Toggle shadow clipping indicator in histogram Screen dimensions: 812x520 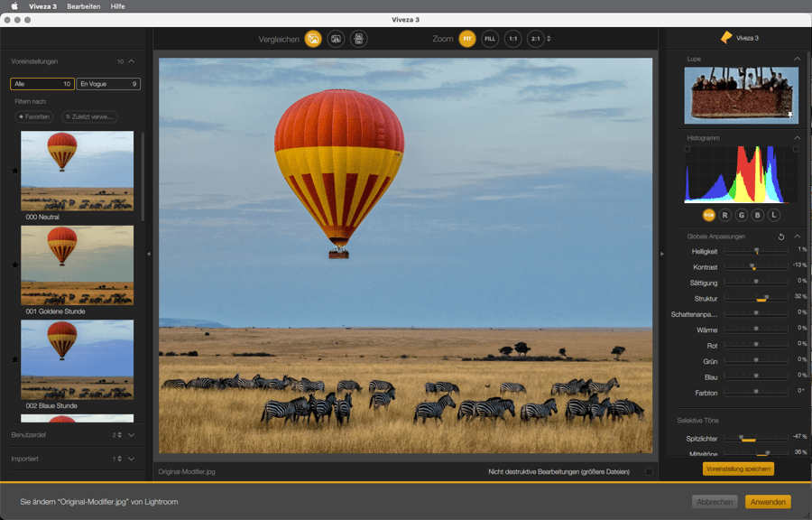(687, 149)
